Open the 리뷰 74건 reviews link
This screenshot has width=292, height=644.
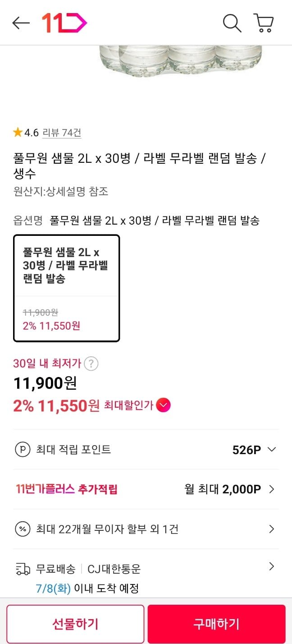[x=62, y=133]
